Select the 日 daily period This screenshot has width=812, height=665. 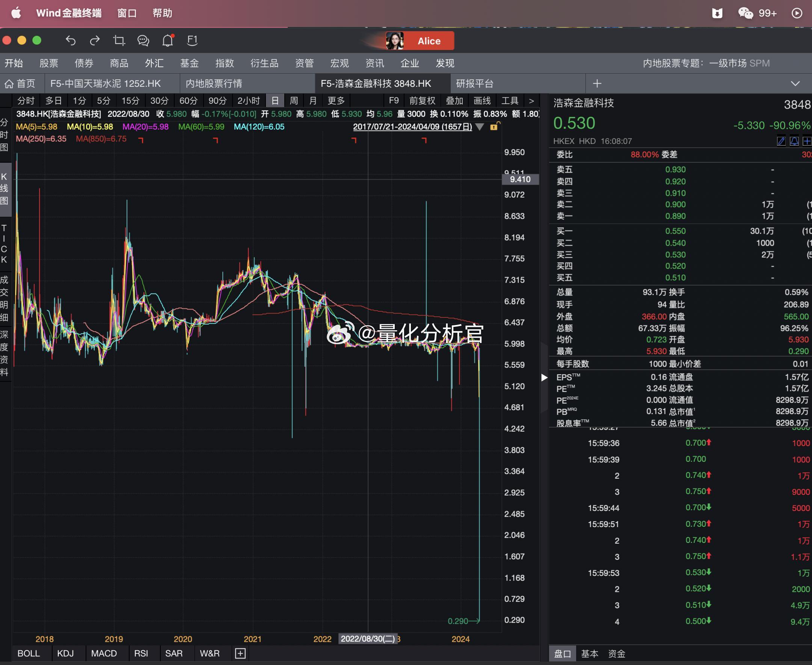[275, 101]
